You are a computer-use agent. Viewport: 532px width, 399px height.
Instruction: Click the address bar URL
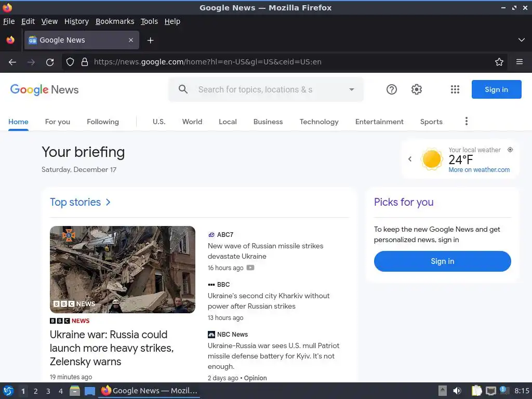pos(208,62)
